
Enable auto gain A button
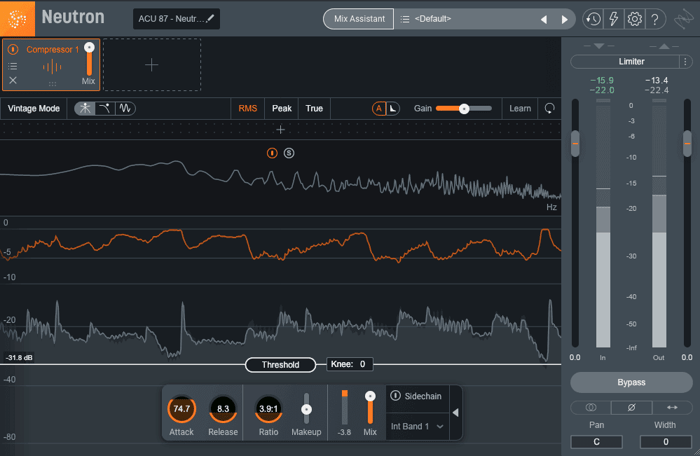point(379,109)
